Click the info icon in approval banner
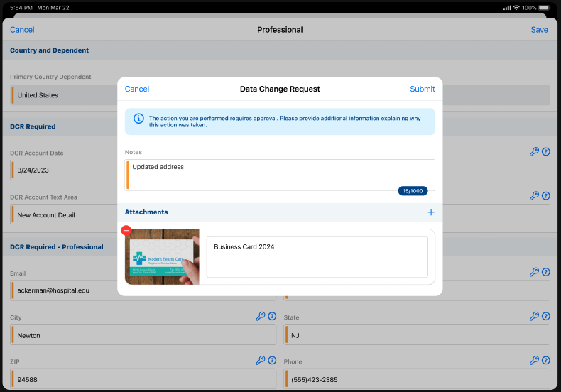 click(138, 118)
